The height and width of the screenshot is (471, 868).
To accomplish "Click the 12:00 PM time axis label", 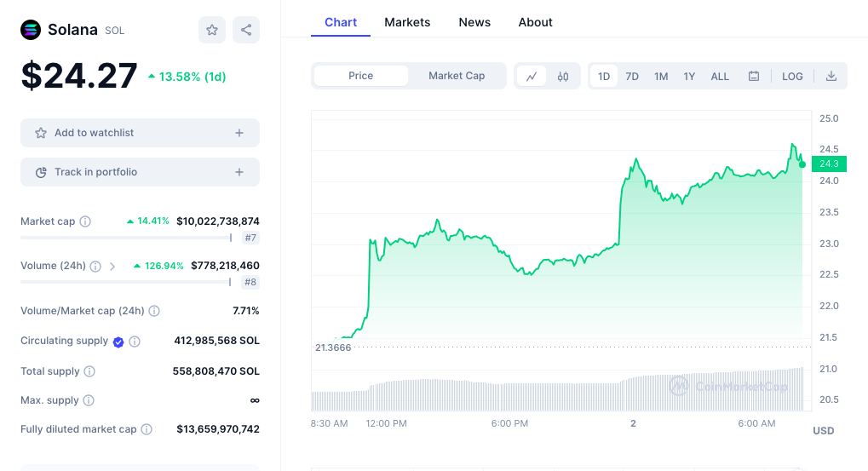I will [x=387, y=423].
